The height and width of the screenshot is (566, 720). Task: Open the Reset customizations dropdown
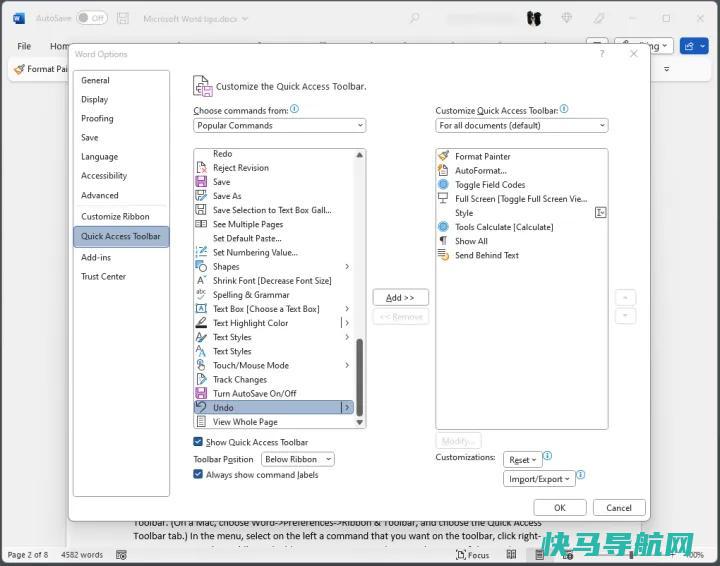pyautogui.click(x=523, y=460)
